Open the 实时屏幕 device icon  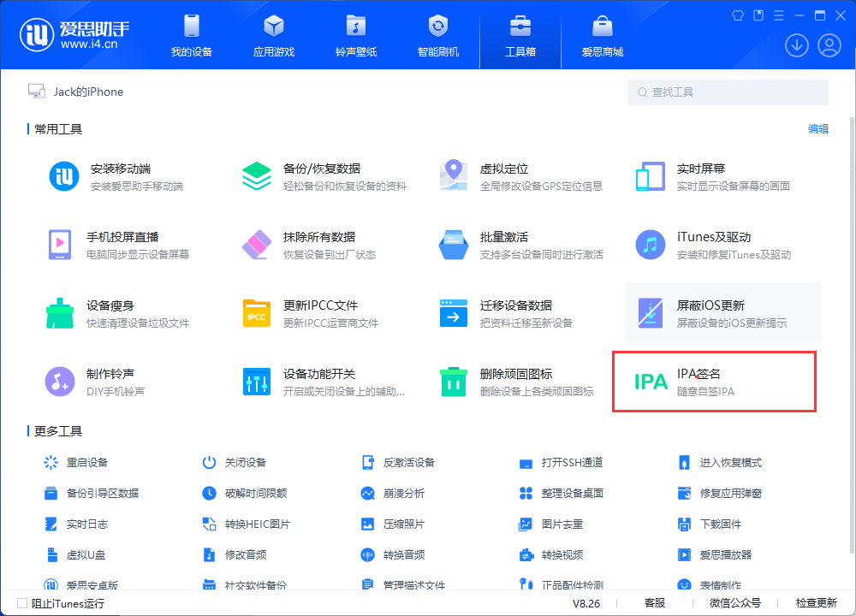point(651,176)
